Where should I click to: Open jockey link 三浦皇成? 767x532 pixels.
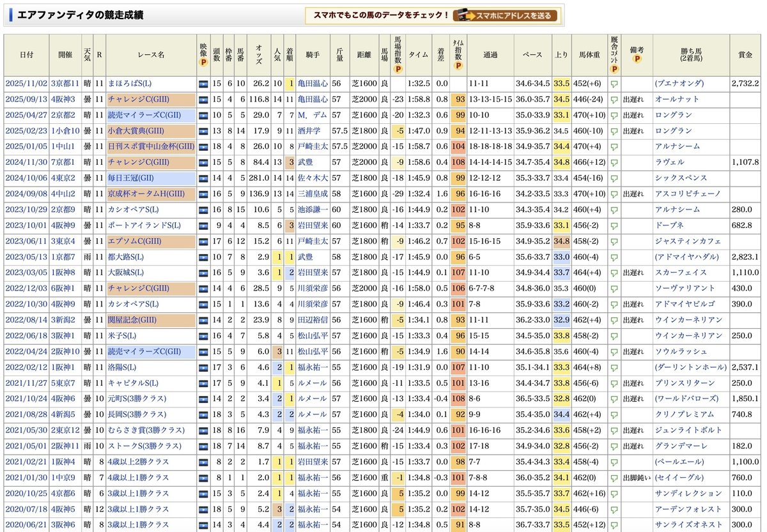click(313, 194)
